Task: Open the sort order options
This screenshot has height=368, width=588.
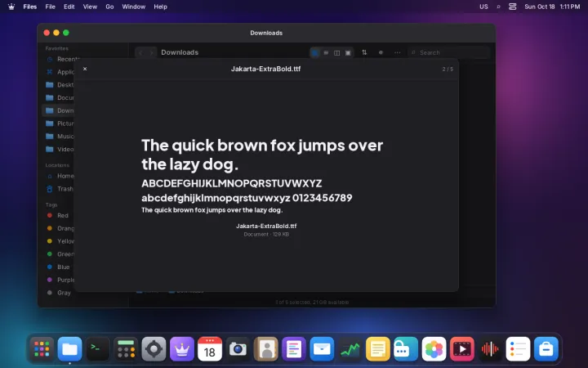Action: pyautogui.click(x=364, y=52)
